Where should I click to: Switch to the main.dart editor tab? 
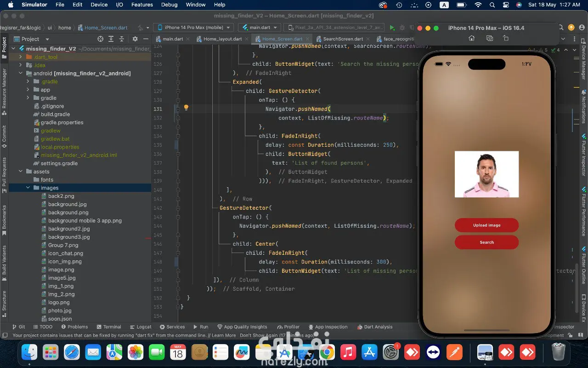point(173,39)
